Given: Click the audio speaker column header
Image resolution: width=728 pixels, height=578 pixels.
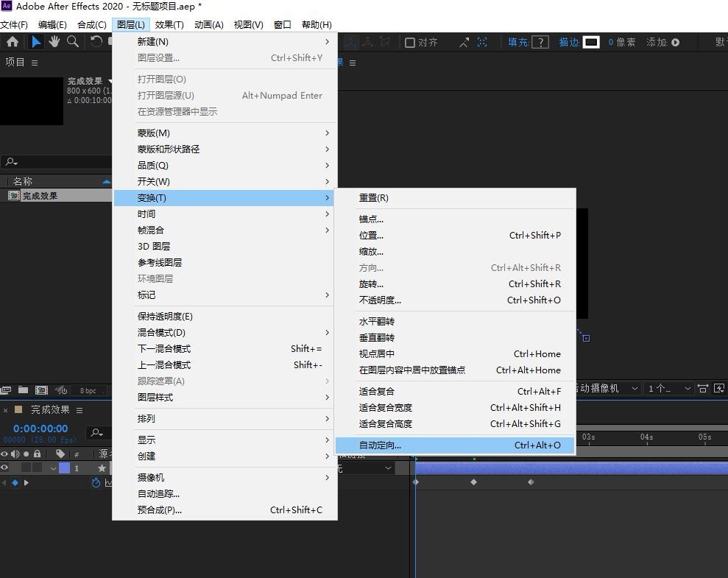Looking at the screenshot, I should 15,454.
